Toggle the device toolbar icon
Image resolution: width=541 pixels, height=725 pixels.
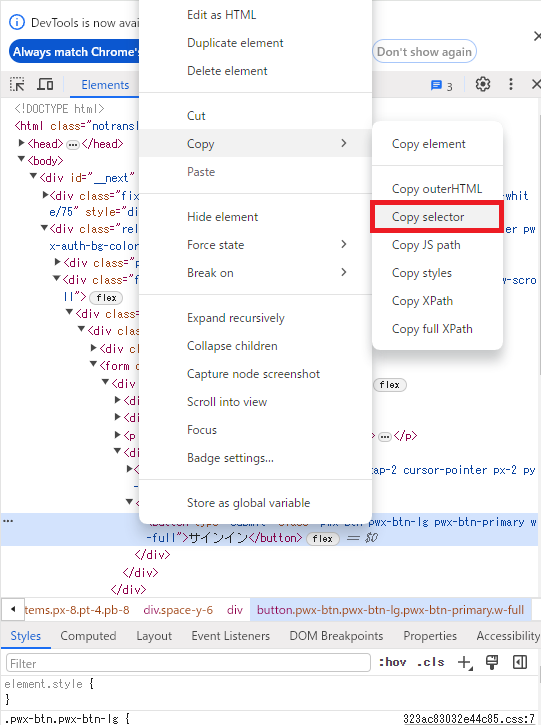click(x=45, y=84)
